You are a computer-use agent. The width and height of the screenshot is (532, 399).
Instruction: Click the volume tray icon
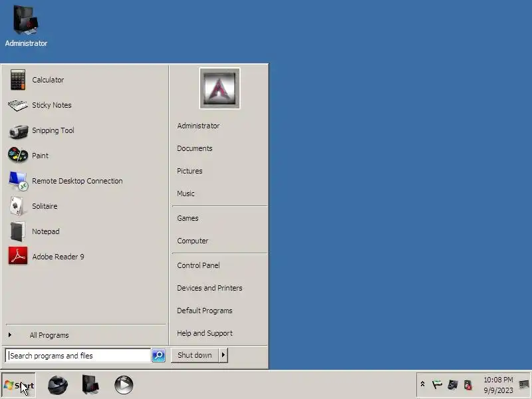tap(468, 385)
